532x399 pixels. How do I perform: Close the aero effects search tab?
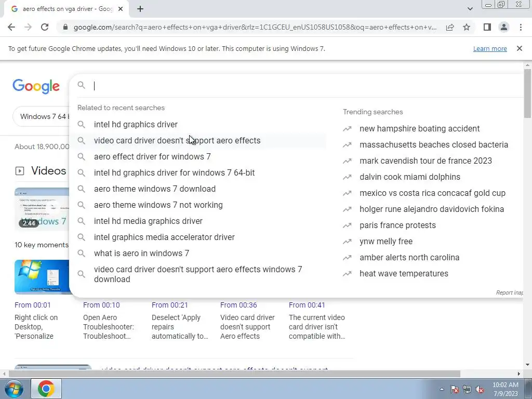pyautogui.click(x=121, y=9)
